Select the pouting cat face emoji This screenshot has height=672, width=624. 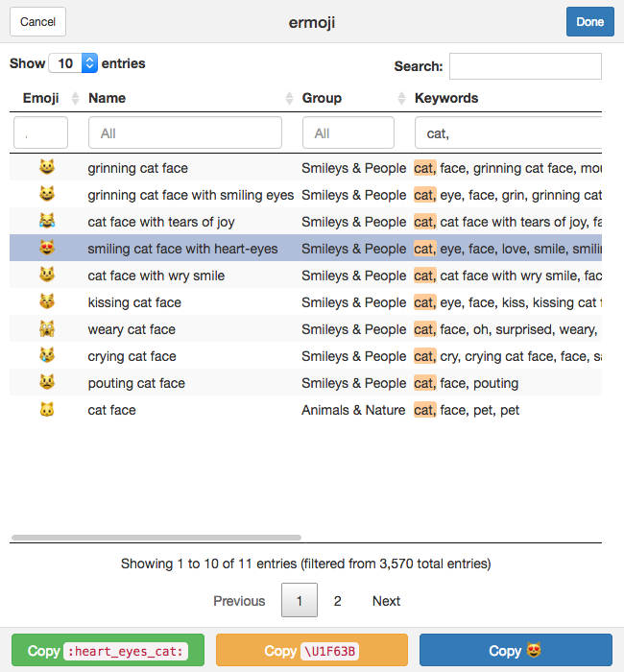(47, 382)
